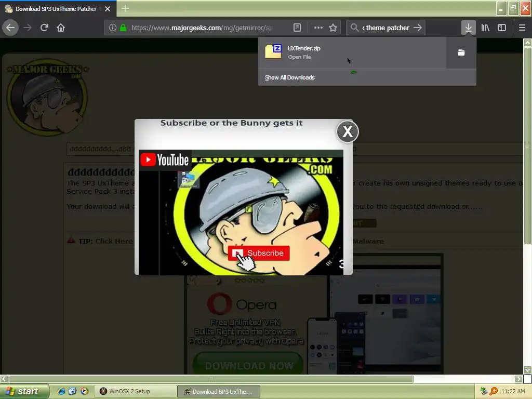Open the UXTender.zip downloaded file
The width and height of the screenshot is (532, 399).
point(352,52)
